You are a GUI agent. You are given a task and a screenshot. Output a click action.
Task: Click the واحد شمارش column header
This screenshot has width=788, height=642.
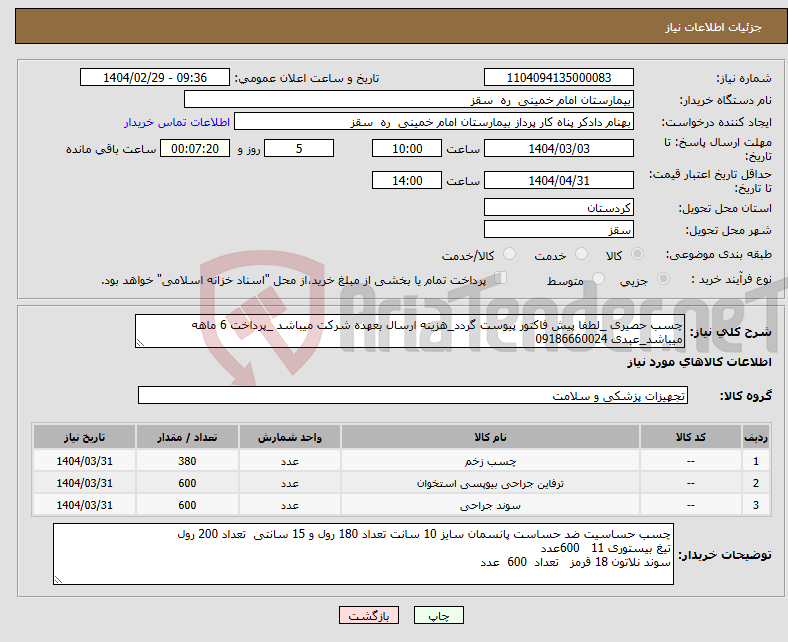click(290, 437)
